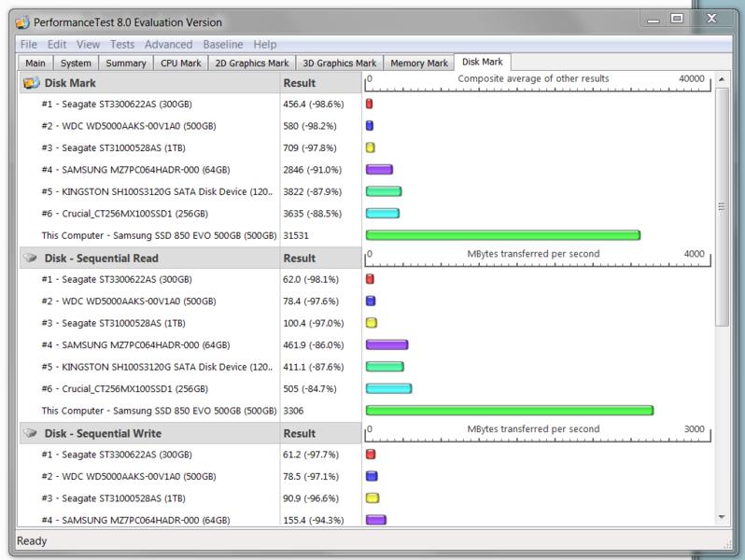
Task: Minimize the PerformanceTest window
Action: tap(654, 20)
